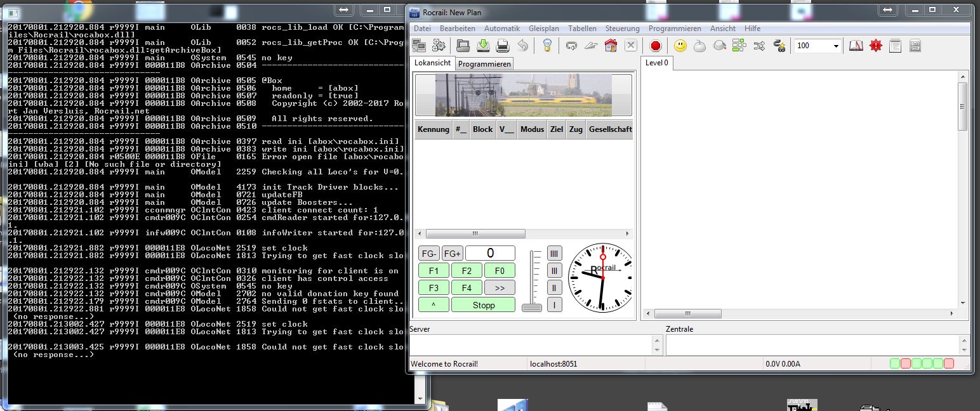Click the FG+ function group button
This screenshot has height=411, width=980.
point(453,254)
